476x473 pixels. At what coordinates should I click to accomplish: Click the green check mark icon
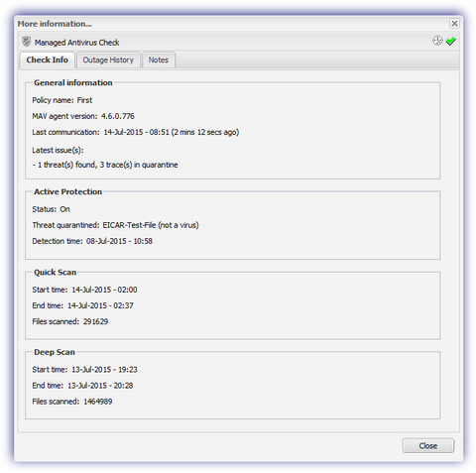451,41
